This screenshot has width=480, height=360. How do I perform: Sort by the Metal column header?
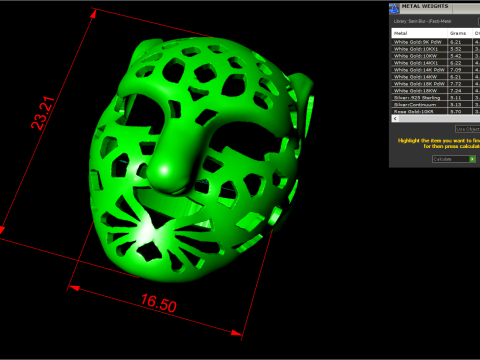pos(419,33)
